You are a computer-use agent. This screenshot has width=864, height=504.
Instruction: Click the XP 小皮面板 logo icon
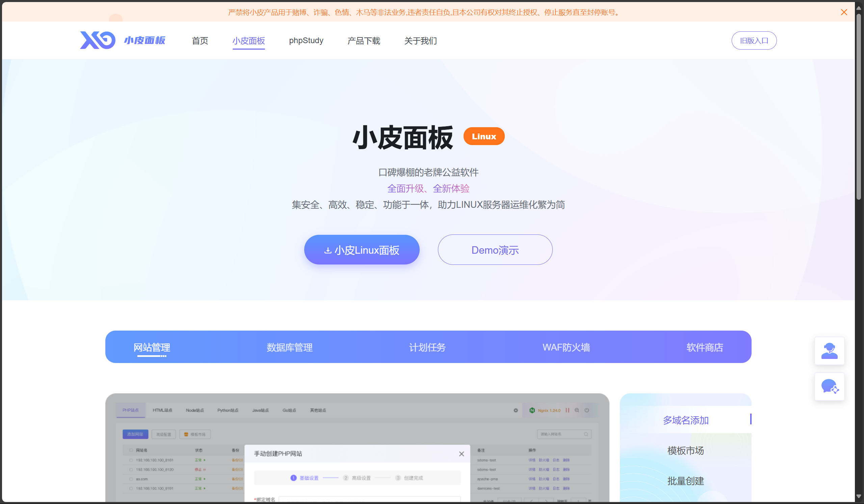tap(98, 40)
